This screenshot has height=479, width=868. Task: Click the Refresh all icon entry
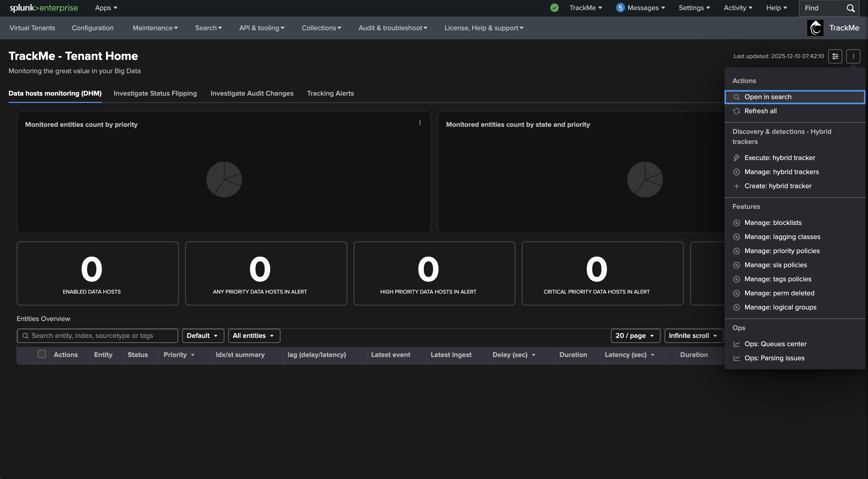coord(760,111)
